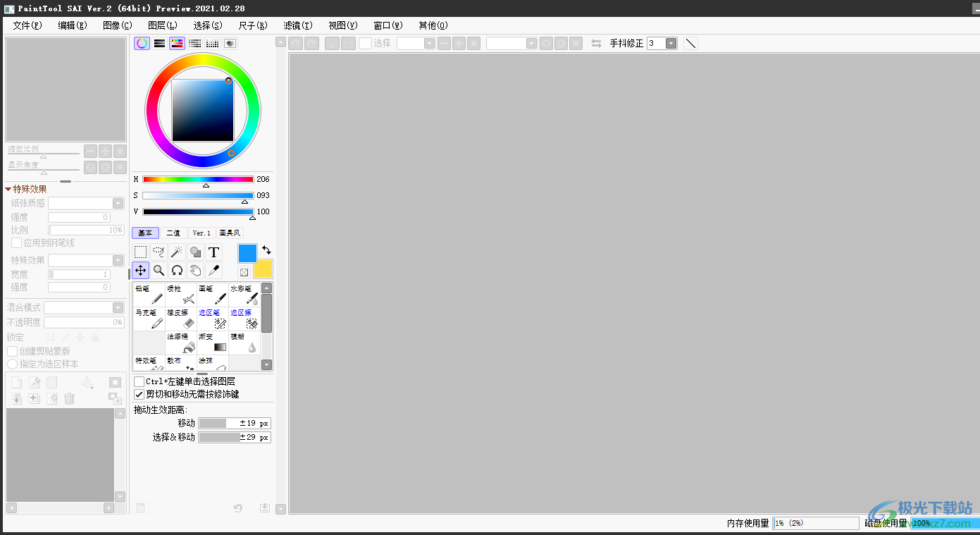Open the 图层(L) menu
This screenshot has height=535, width=980.
coord(163,25)
